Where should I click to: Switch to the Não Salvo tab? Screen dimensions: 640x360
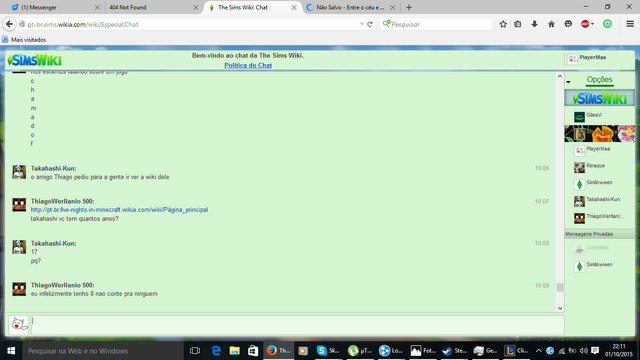350,7
